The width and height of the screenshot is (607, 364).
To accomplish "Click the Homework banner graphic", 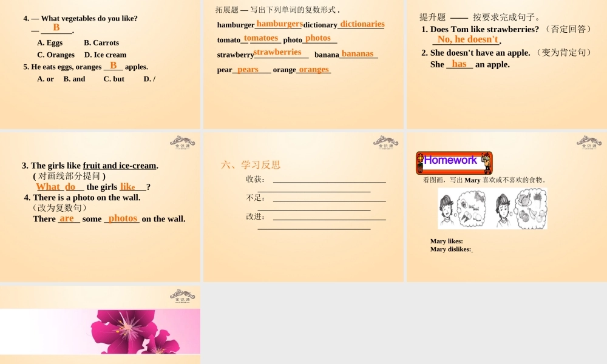I will [454, 163].
